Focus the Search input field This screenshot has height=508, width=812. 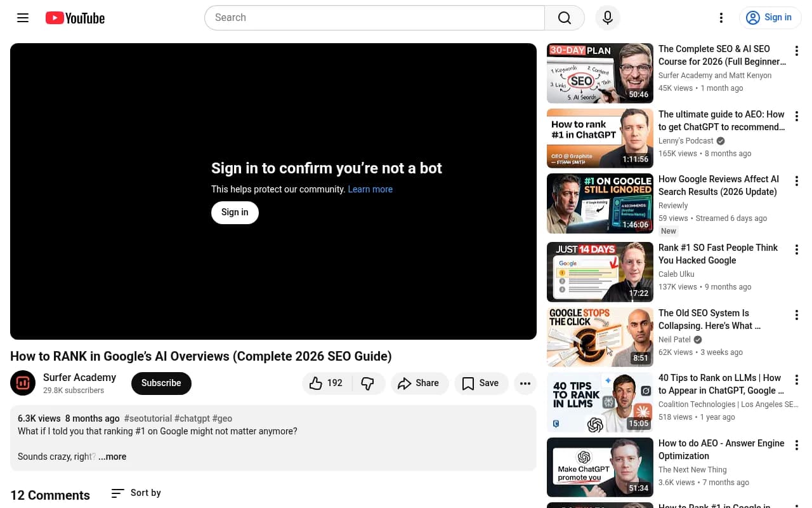(374, 18)
